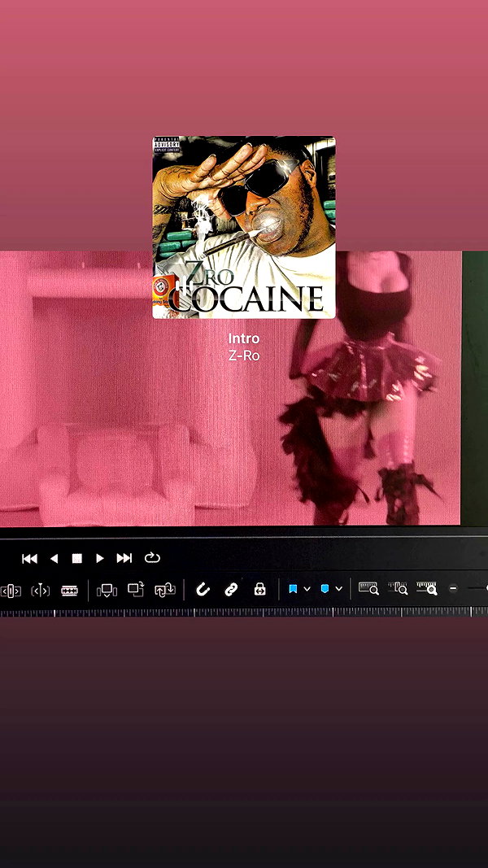Click the Detail Zoom icon
Viewport: 488px width, 868px height.
pyautogui.click(x=398, y=588)
